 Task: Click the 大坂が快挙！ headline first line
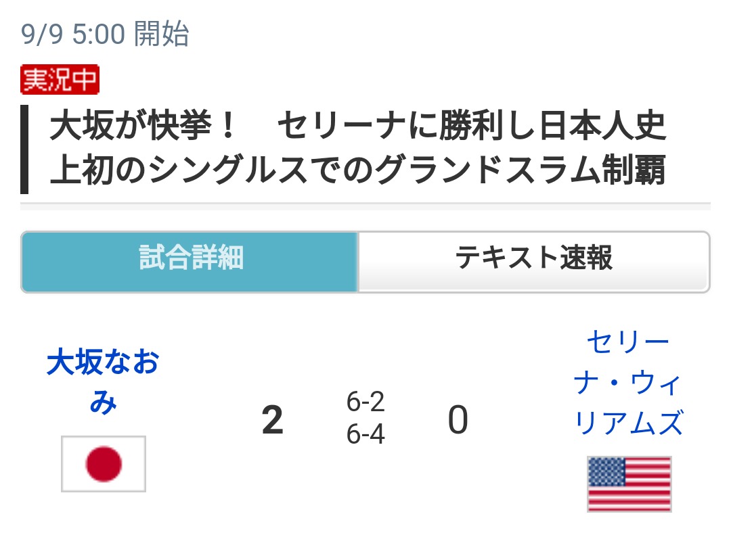142,127
